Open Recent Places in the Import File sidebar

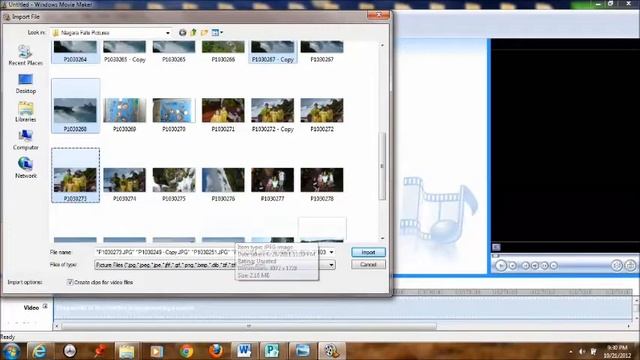(x=25, y=55)
